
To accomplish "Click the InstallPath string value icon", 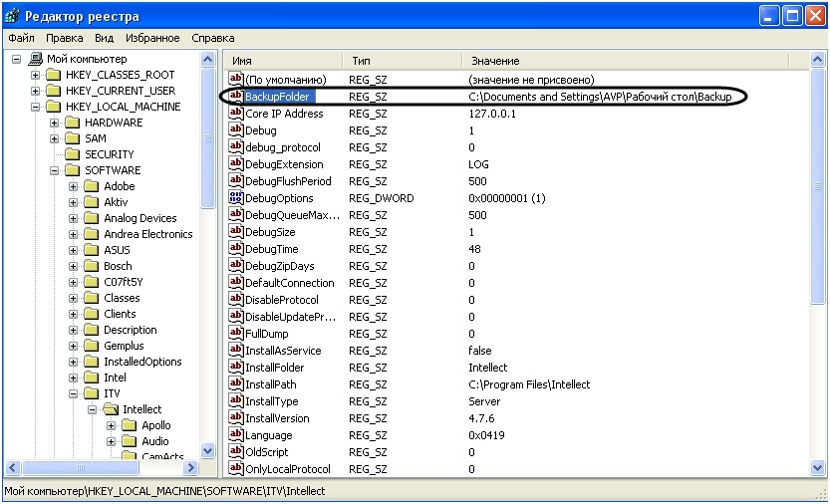I will [236, 384].
